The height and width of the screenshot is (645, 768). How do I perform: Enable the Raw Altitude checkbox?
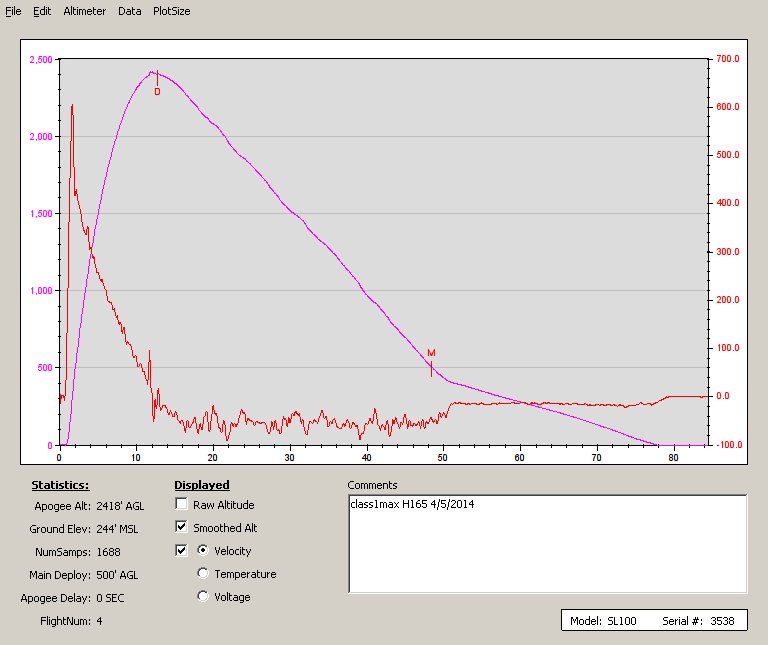tap(182, 505)
